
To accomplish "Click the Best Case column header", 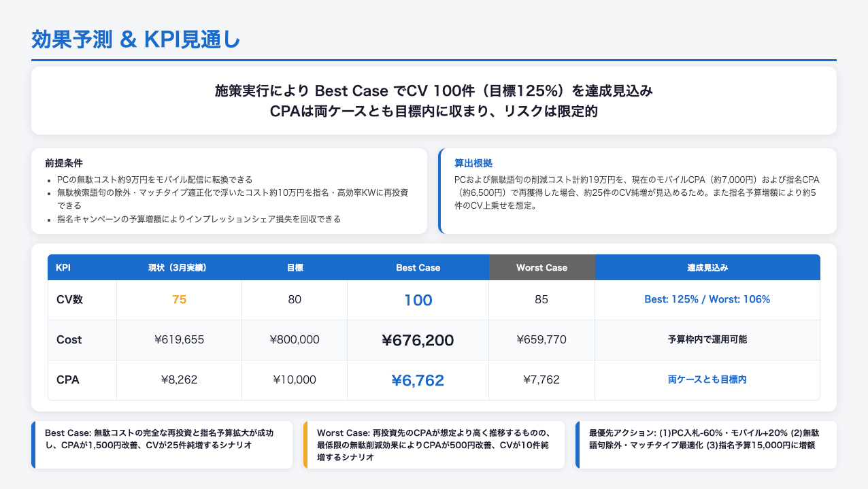I will point(418,268).
